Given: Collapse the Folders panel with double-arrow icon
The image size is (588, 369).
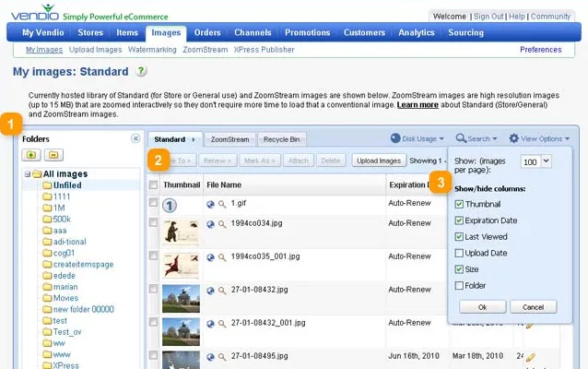Looking at the screenshot, I should [x=135, y=139].
